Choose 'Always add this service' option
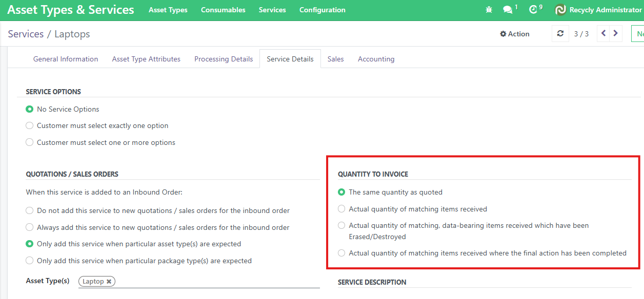644x299 pixels. (x=30, y=227)
